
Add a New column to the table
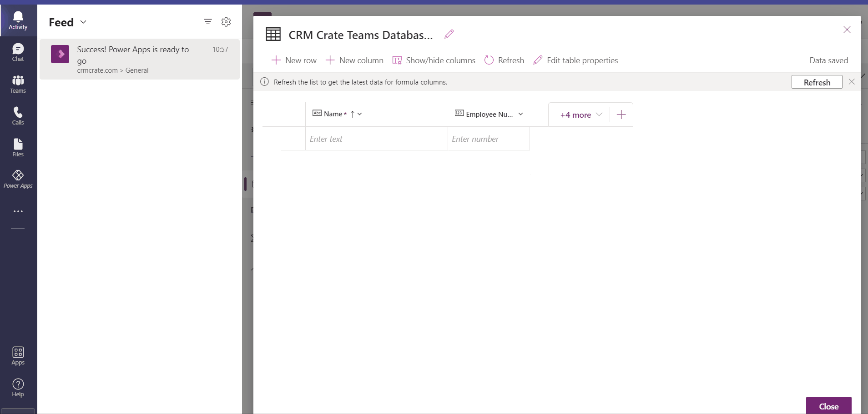point(354,60)
